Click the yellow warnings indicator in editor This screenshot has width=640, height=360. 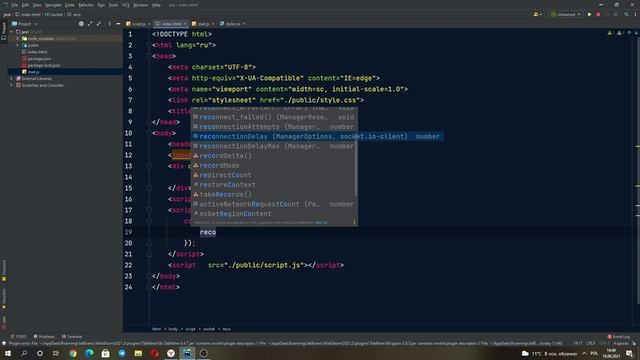click(610, 33)
